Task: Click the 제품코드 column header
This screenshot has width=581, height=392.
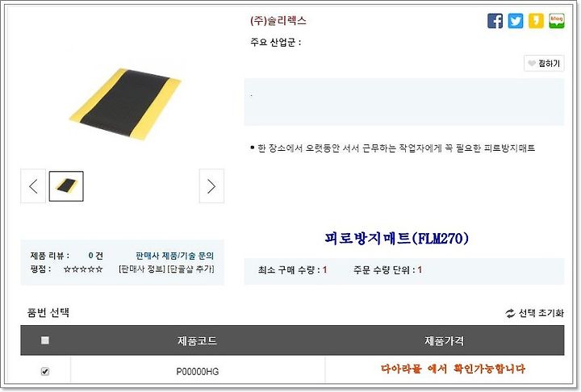Action: (197, 340)
